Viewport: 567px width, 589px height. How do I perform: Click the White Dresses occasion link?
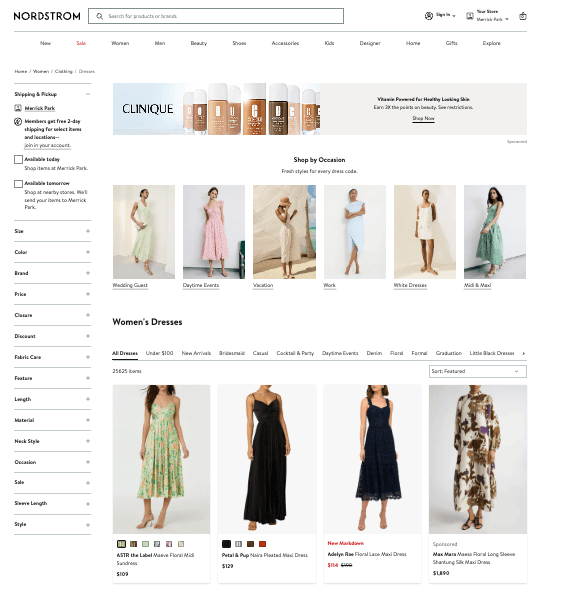(410, 285)
